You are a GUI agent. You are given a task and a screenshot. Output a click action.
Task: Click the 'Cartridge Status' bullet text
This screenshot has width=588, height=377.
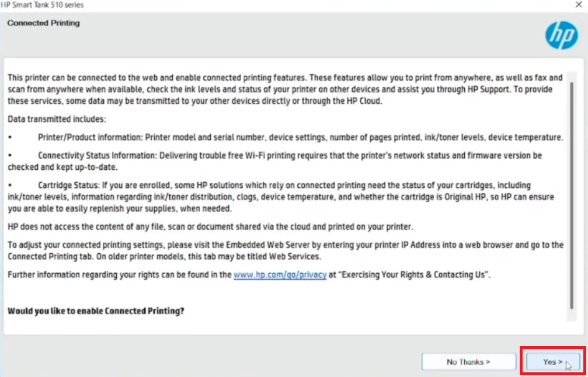(x=281, y=197)
